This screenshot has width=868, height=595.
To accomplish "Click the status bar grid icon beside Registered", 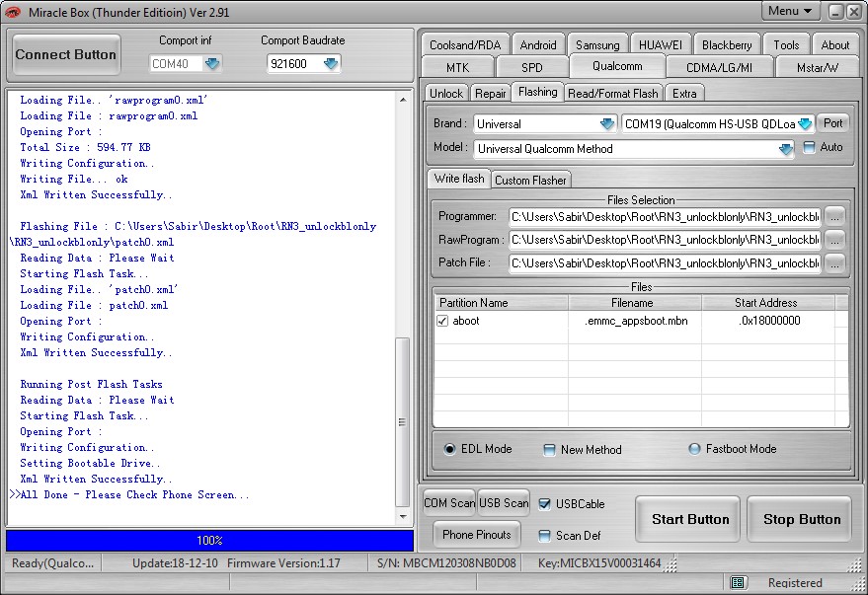I will click(x=737, y=582).
